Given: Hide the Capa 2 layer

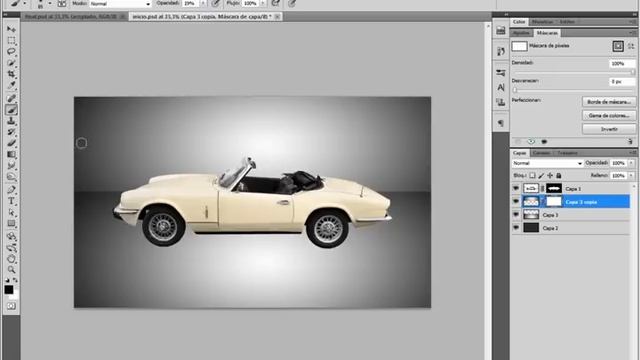Looking at the screenshot, I should click(516, 228).
